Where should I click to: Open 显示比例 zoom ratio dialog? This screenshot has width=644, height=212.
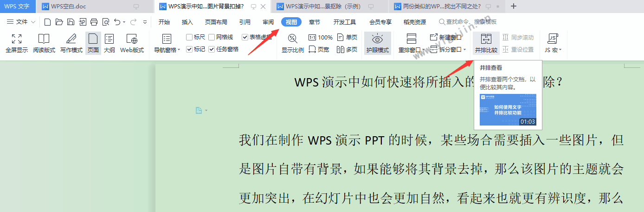pos(293,44)
